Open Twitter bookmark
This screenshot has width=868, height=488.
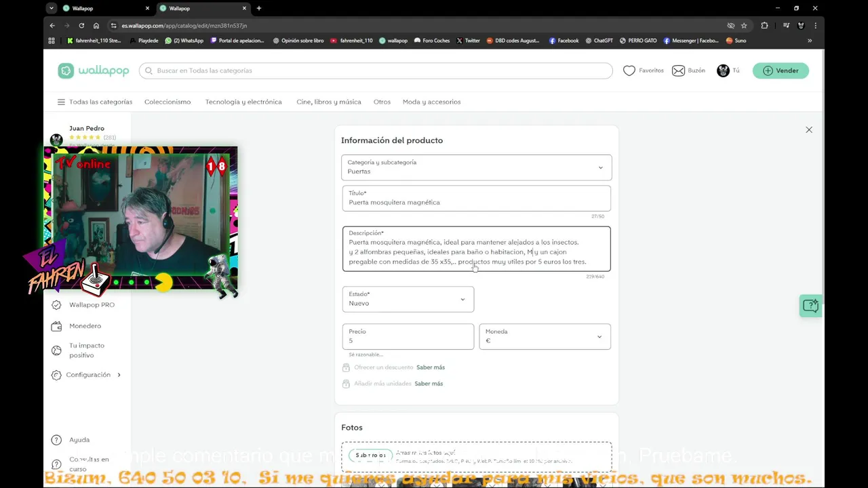(x=468, y=41)
